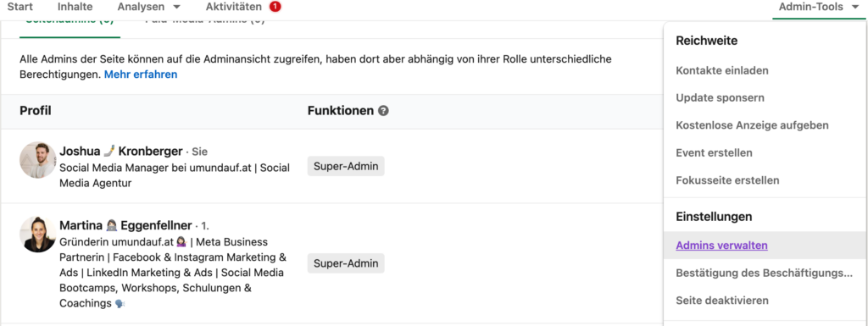
Task: Switch to the Inhalte tab
Action: tap(75, 7)
